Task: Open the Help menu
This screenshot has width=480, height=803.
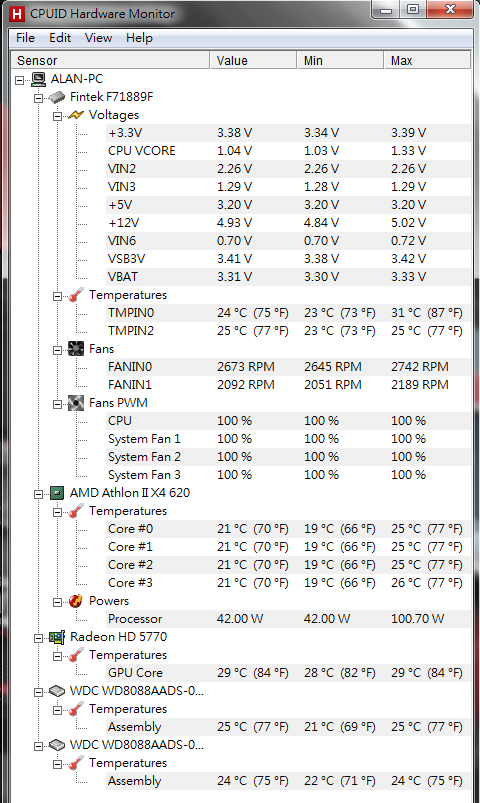Action: [x=139, y=38]
